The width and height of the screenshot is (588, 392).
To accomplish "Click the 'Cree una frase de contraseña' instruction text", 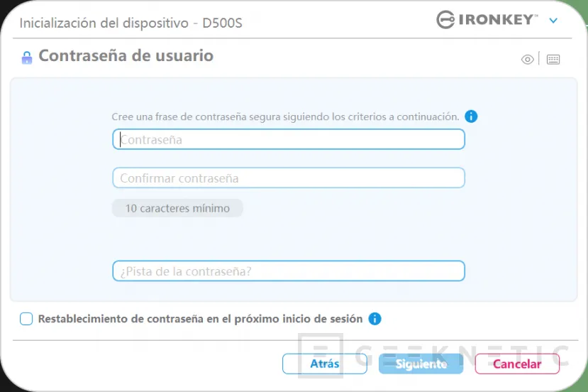I will [x=285, y=116].
